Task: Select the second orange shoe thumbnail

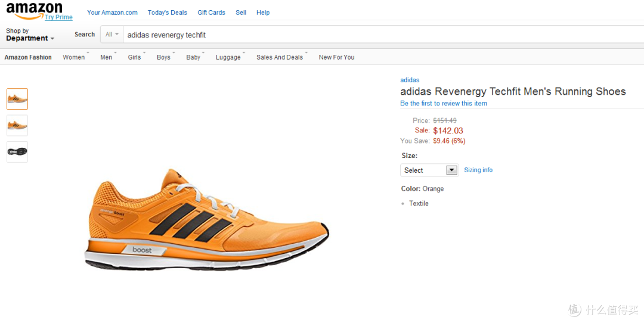Action: pos(17,125)
